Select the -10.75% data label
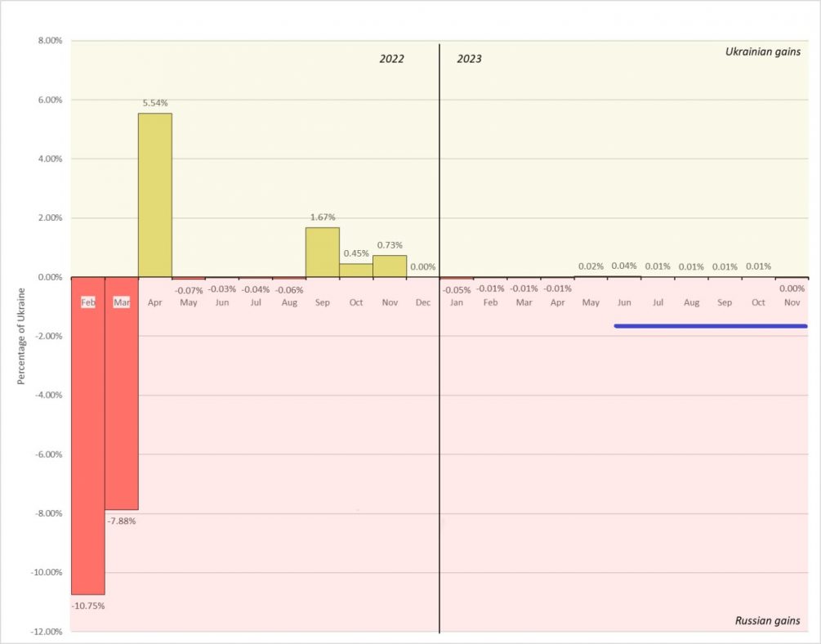The width and height of the screenshot is (821, 644). [88, 606]
